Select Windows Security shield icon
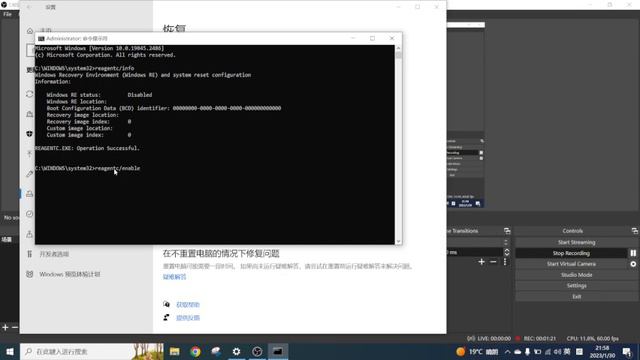The width and height of the screenshot is (640, 360). click(x=30, y=134)
